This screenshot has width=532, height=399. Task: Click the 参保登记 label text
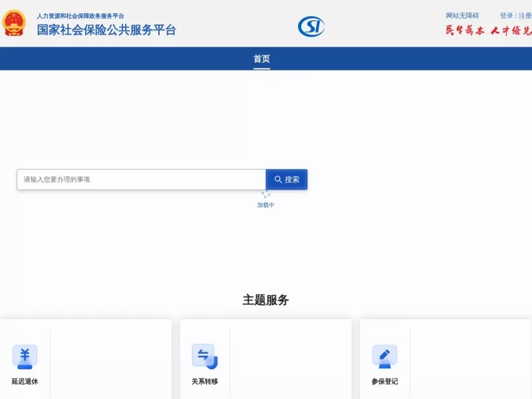pyautogui.click(x=384, y=381)
